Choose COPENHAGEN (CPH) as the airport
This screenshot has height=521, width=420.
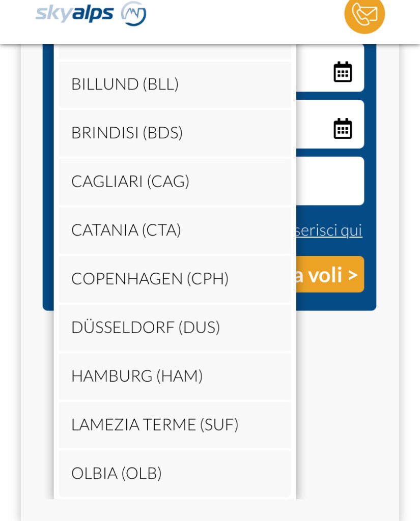point(175,278)
